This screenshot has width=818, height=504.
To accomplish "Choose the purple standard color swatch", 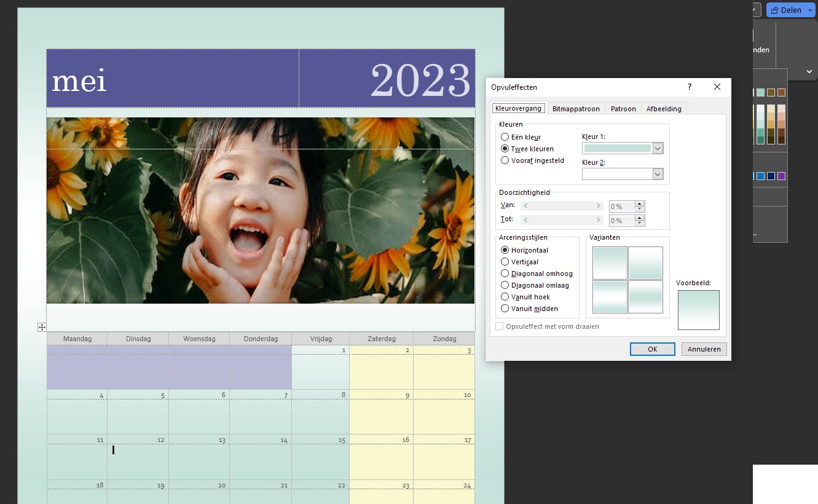I will tap(781, 176).
